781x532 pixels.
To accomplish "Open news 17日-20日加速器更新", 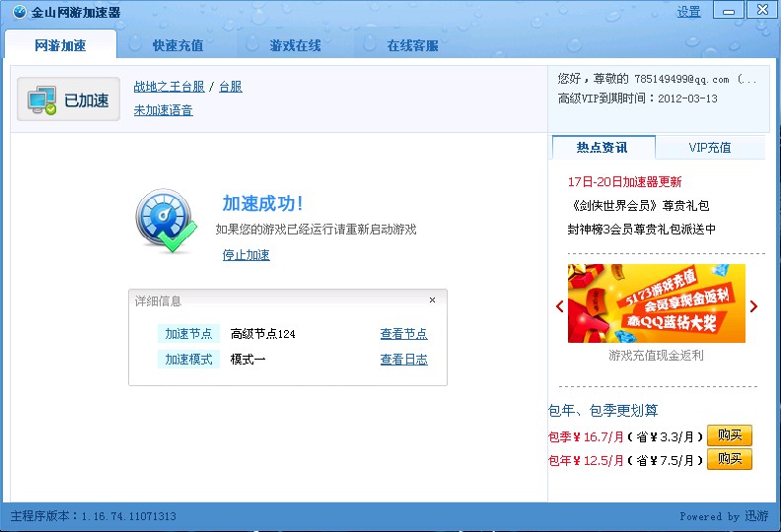I will tap(624, 181).
